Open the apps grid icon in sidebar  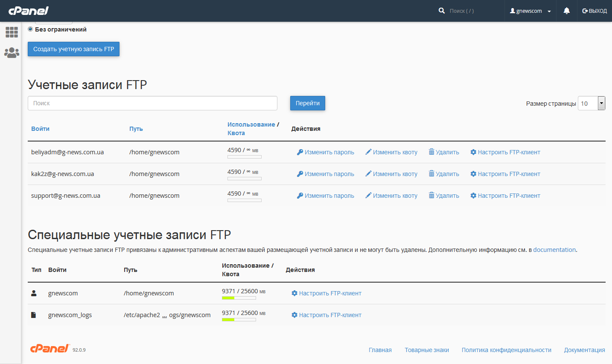coord(12,32)
